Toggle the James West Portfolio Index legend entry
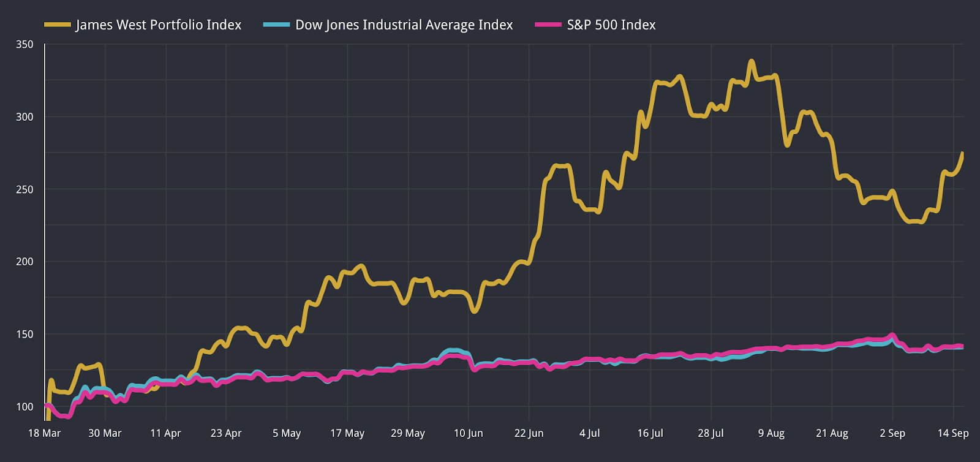This screenshot has height=462, width=980. [x=143, y=25]
